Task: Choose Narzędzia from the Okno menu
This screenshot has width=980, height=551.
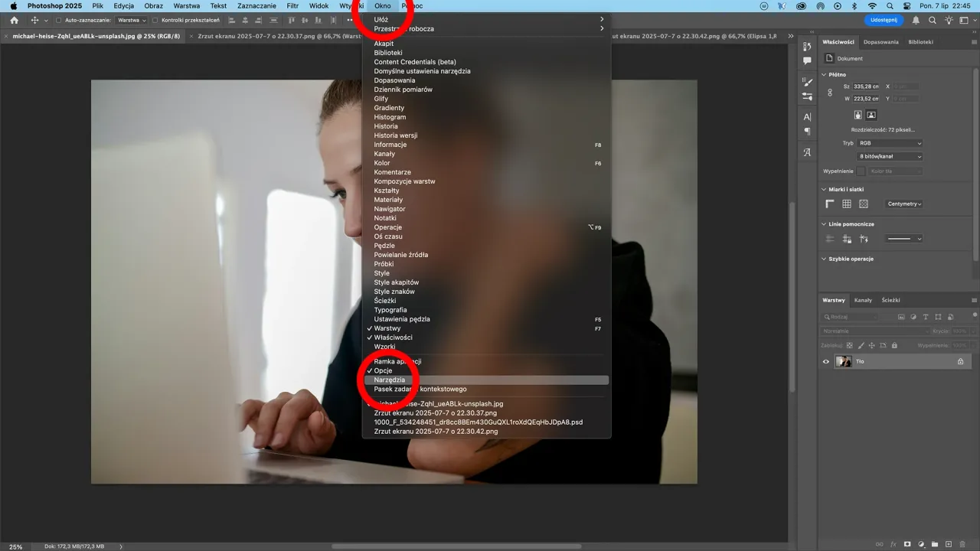Action: click(390, 380)
